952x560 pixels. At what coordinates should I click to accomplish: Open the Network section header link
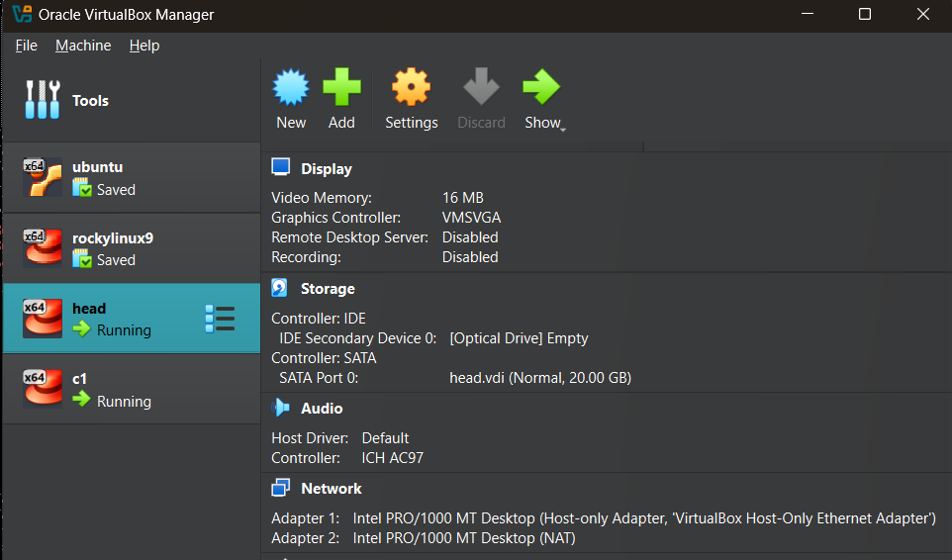pyautogui.click(x=332, y=489)
